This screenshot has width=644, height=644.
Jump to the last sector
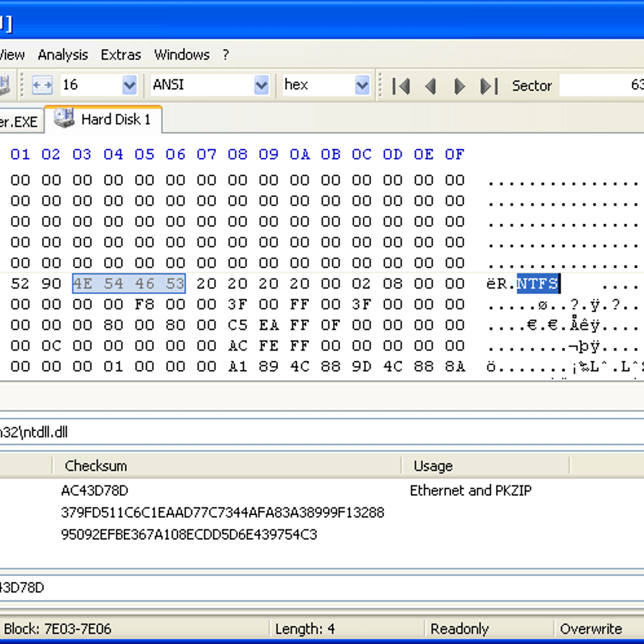(489, 86)
